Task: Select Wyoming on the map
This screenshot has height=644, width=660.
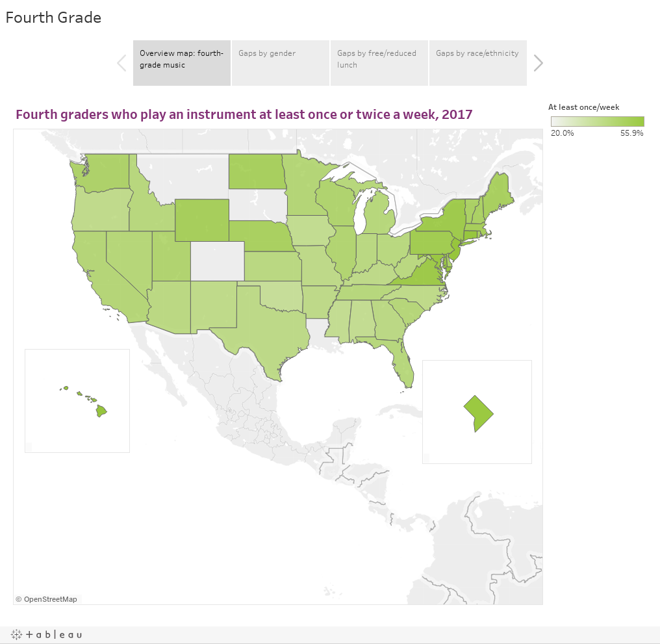Action: (x=202, y=220)
